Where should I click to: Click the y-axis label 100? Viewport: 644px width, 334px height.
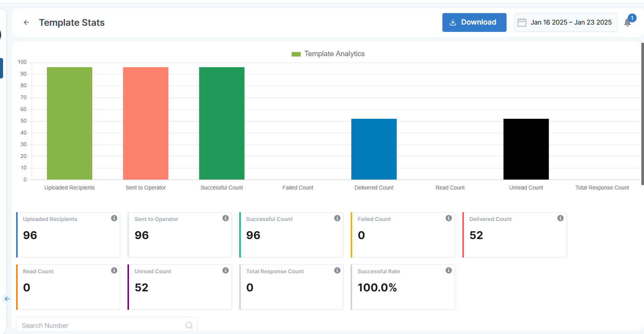coord(22,62)
